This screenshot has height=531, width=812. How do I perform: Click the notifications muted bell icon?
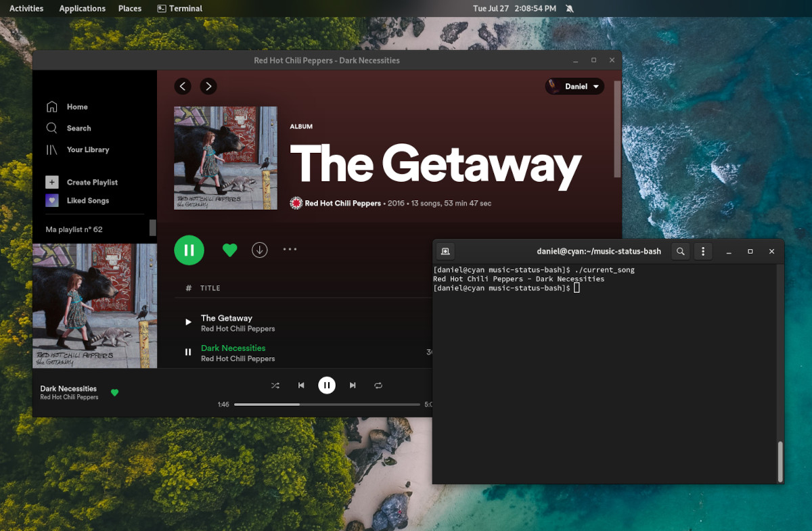pos(570,8)
